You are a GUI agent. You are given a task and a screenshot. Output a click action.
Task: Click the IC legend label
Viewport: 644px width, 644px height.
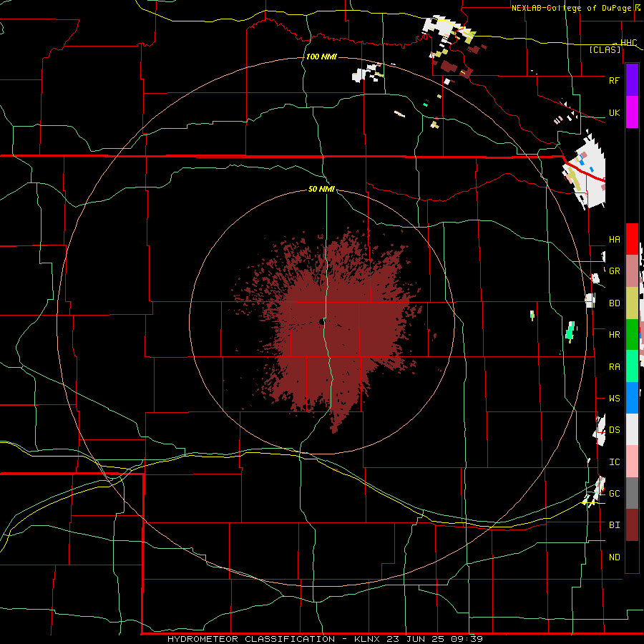614,462
